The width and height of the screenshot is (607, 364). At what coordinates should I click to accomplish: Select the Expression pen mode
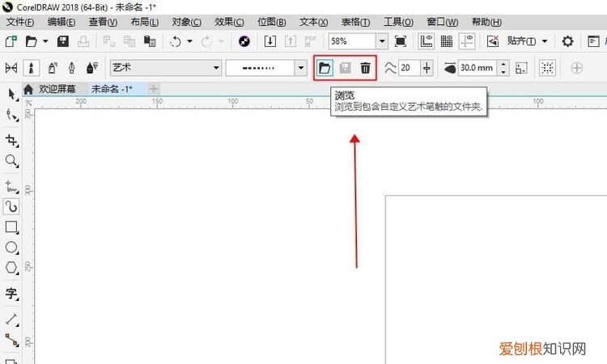point(92,68)
